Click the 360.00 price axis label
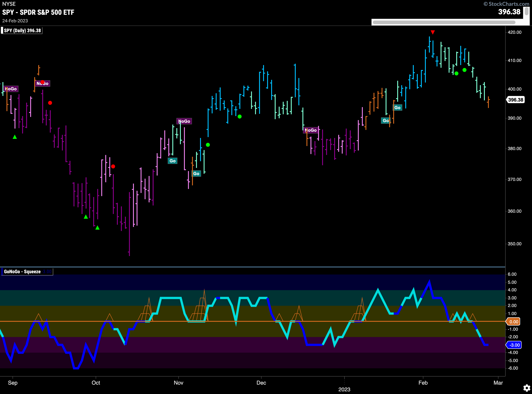 514,211
